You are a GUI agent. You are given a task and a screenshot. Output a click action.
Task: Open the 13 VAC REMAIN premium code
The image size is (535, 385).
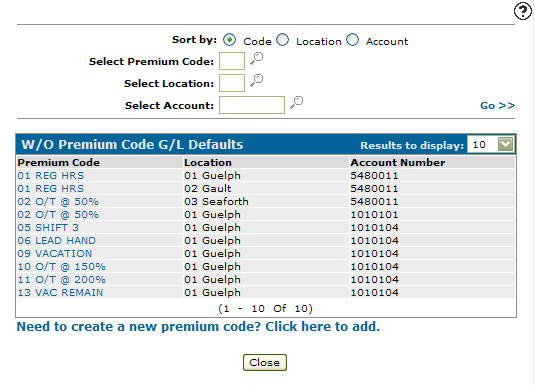[x=60, y=293]
